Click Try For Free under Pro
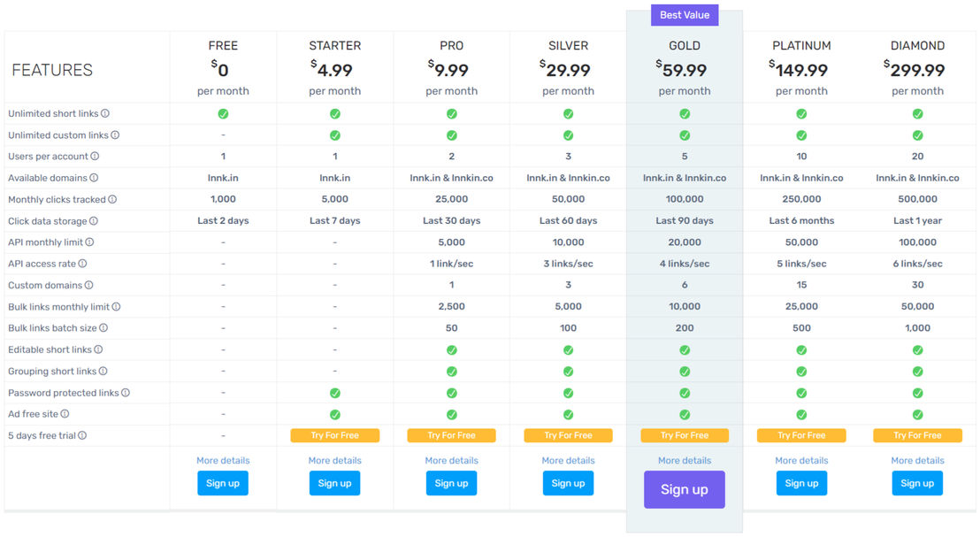Screen dimensions: 980x537 (452, 436)
